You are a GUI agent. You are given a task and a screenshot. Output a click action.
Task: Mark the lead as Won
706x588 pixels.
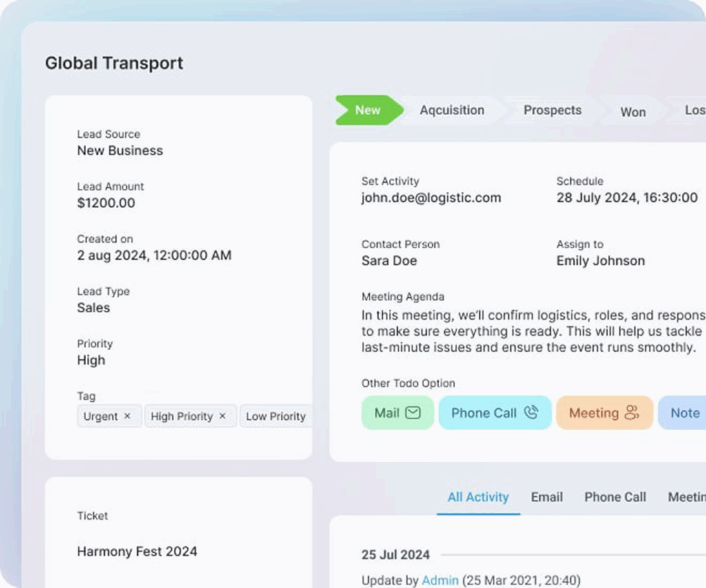[x=633, y=112]
